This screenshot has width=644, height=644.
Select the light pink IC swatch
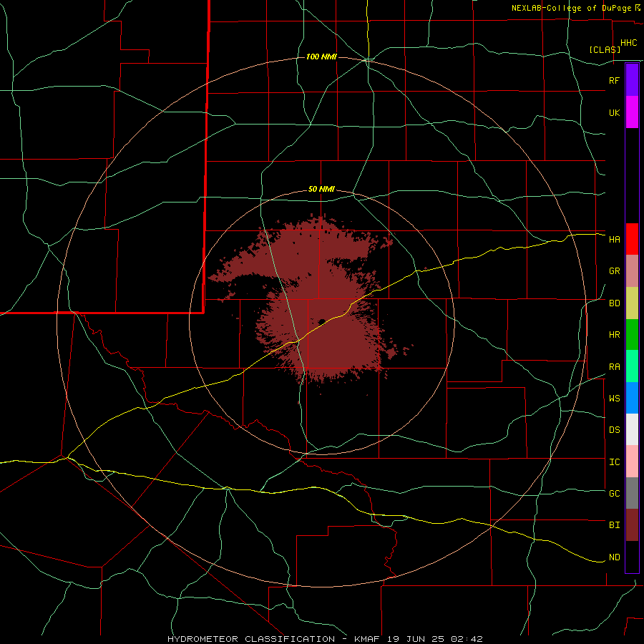pos(632,462)
